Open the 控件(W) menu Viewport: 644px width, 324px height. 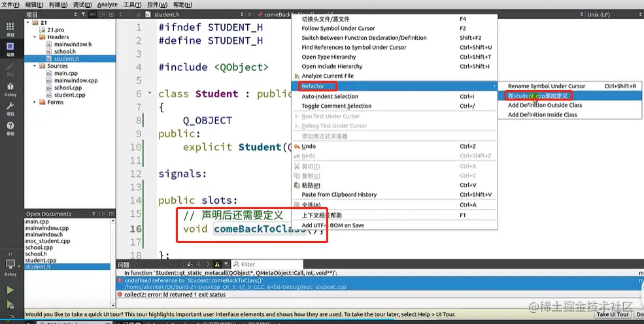coord(158,5)
